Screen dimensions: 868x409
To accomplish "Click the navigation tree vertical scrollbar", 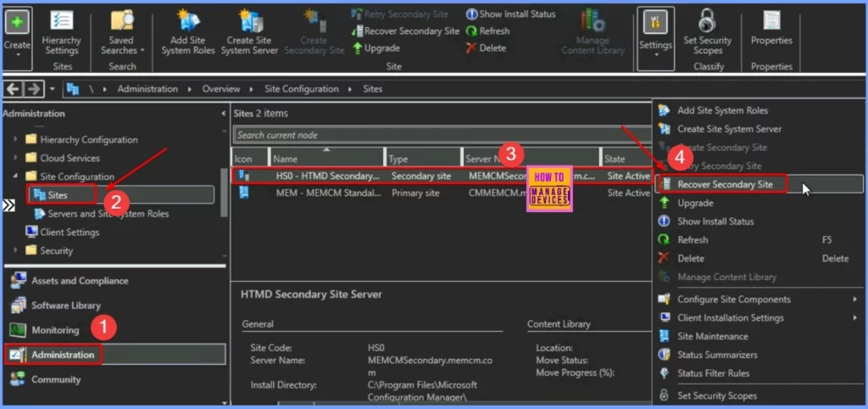I will click(x=224, y=194).
